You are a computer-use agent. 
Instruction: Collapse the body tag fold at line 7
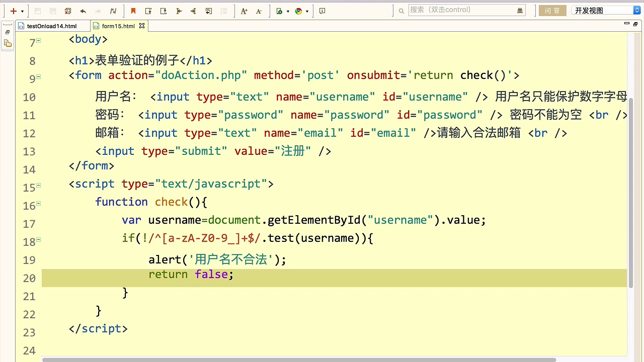pyautogui.click(x=39, y=41)
